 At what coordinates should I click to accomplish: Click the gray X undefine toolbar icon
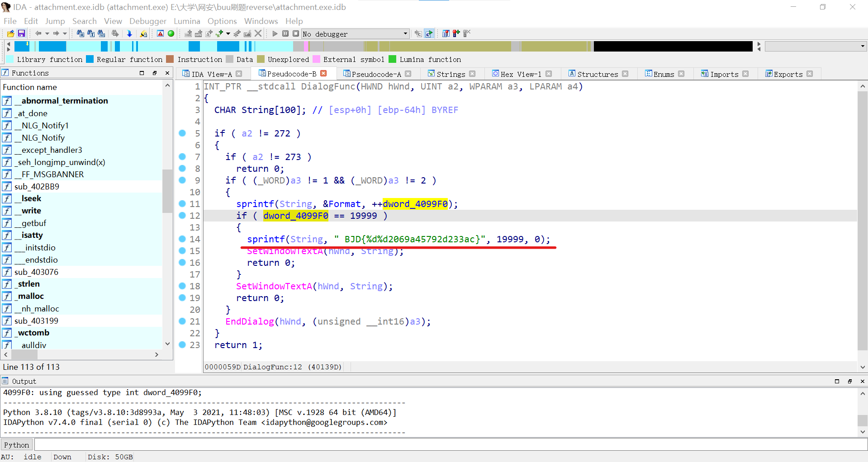(x=258, y=33)
